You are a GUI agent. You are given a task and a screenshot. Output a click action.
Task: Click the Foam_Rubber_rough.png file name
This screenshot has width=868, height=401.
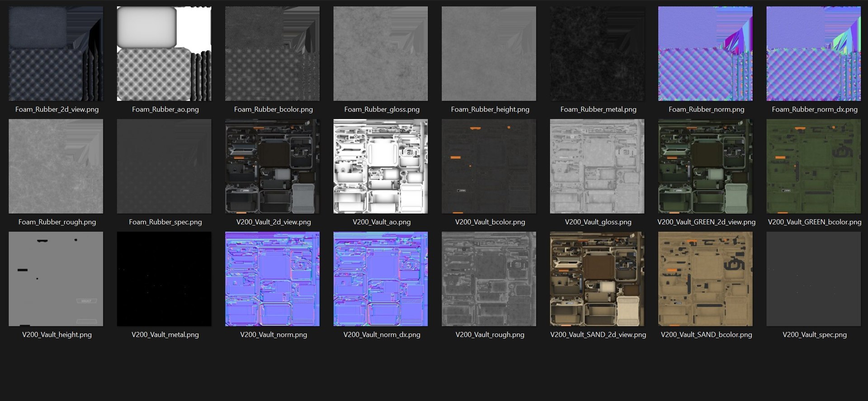click(57, 222)
